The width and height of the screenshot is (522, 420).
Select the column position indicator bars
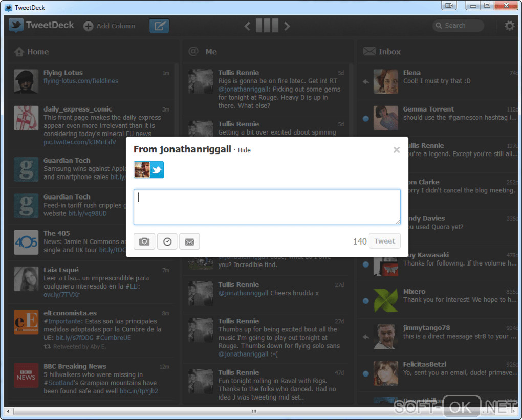[267, 26]
